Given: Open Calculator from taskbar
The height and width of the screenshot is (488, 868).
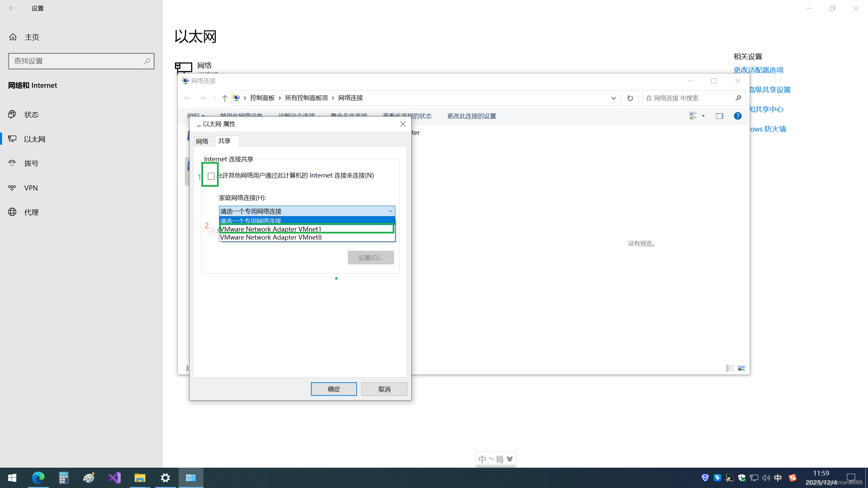Looking at the screenshot, I should (63, 478).
